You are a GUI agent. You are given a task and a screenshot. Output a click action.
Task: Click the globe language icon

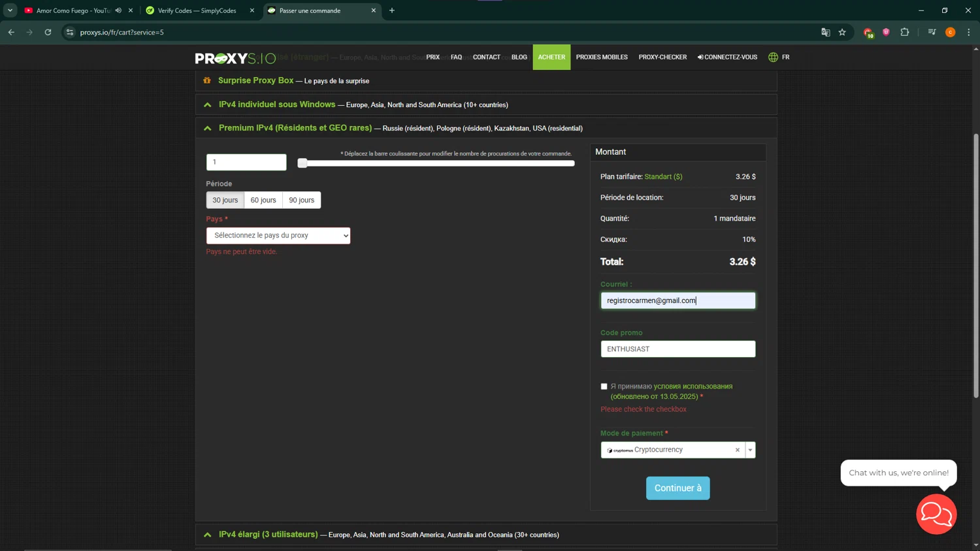click(x=773, y=57)
